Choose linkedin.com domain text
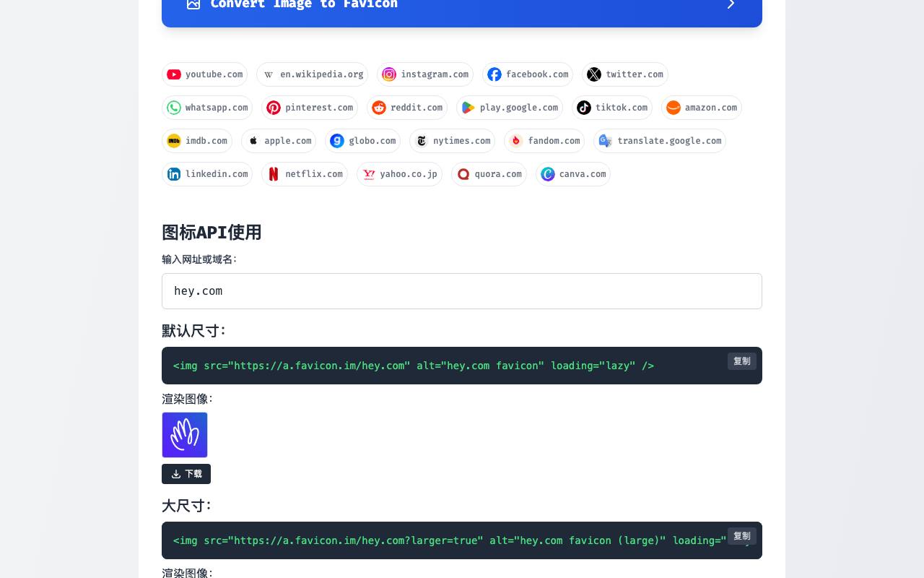 click(217, 174)
